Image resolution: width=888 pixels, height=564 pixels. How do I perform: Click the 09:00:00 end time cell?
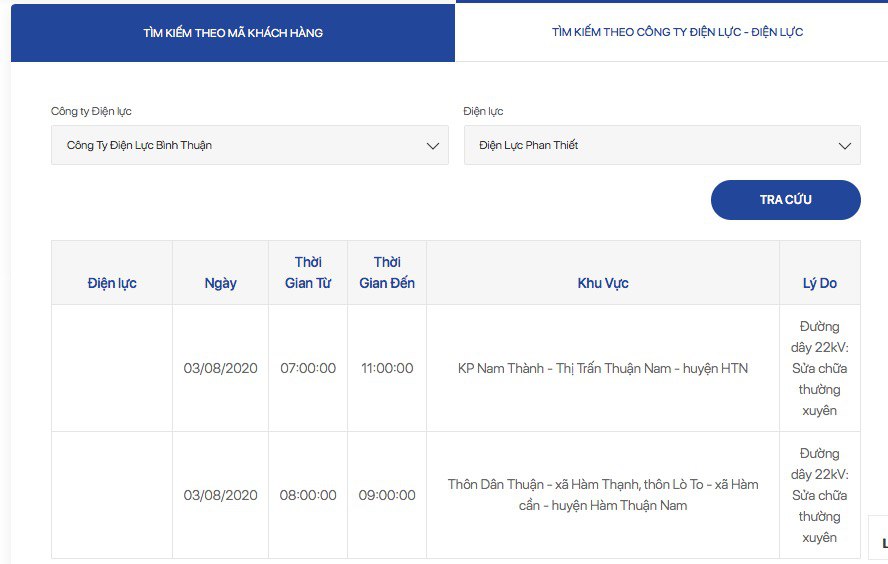[x=387, y=495]
